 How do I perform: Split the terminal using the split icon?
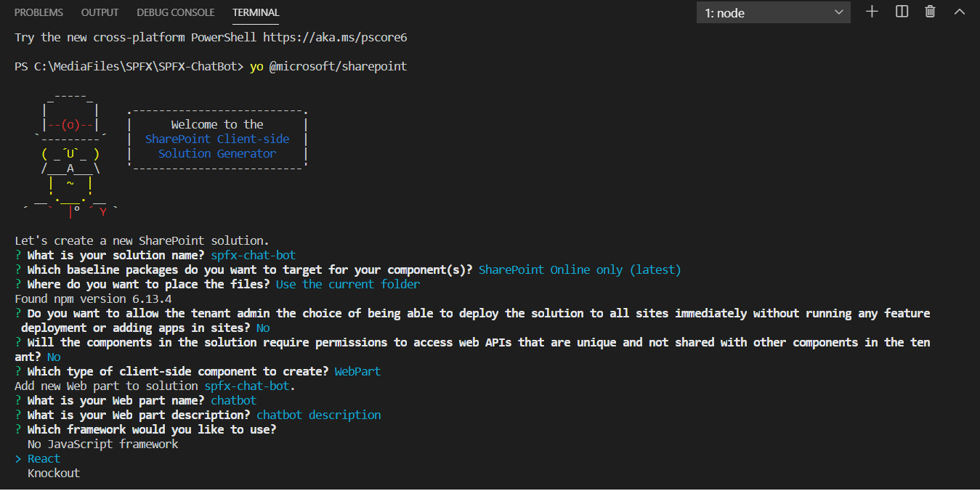pos(901,11)
